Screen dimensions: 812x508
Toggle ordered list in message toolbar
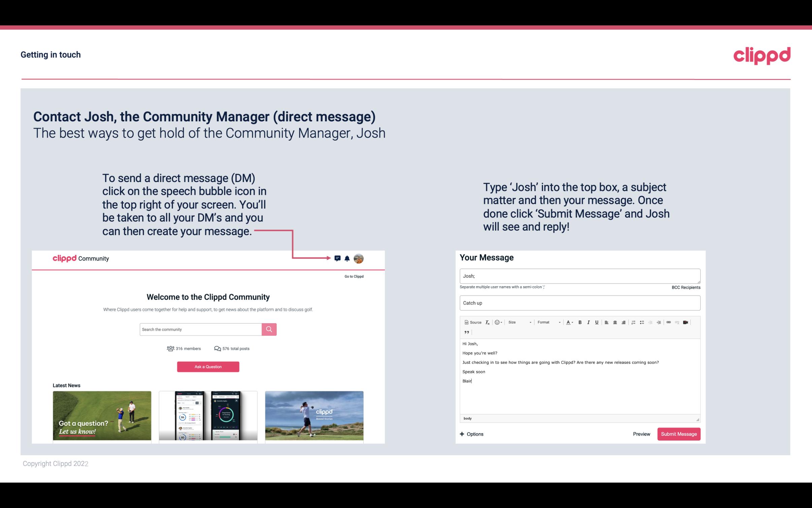pyautogui.click(x=634, y=322)
